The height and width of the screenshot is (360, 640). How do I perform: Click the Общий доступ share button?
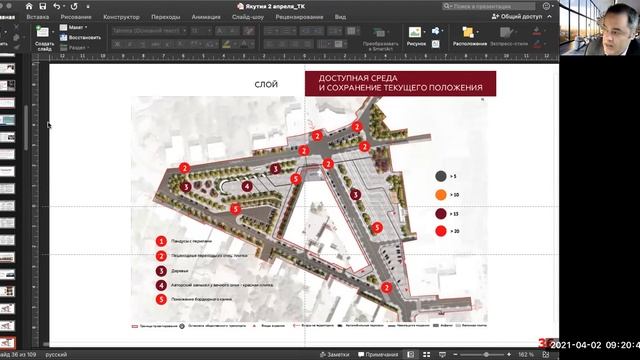point(517,16)
